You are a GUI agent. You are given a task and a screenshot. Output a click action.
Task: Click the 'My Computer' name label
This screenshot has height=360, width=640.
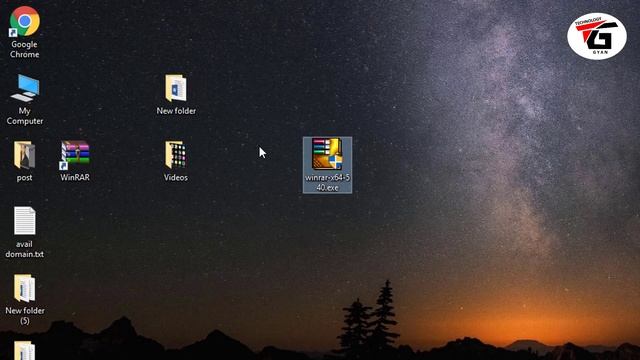[25, 116]
